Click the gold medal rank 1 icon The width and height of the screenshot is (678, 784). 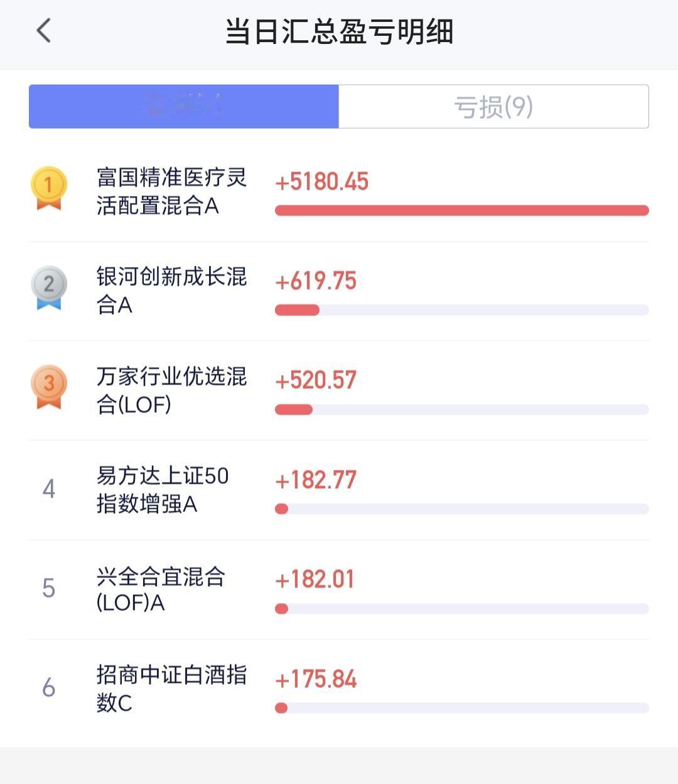(x=49, y=188)
